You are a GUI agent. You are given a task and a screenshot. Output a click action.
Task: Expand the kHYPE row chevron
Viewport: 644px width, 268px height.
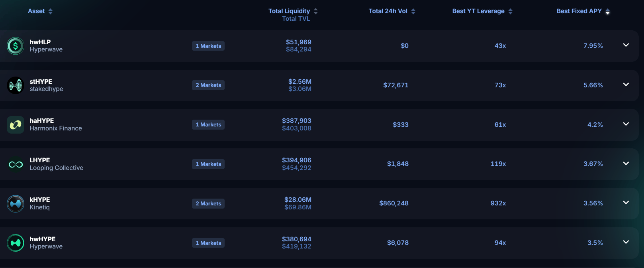pyautogui.click(x=626, y=203)
